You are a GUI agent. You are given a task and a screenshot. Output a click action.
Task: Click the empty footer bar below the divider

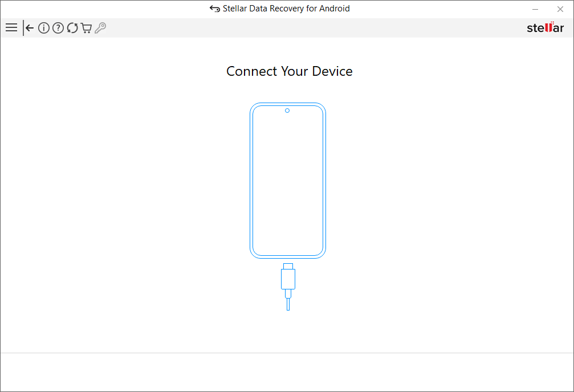(x=287, y=372)
